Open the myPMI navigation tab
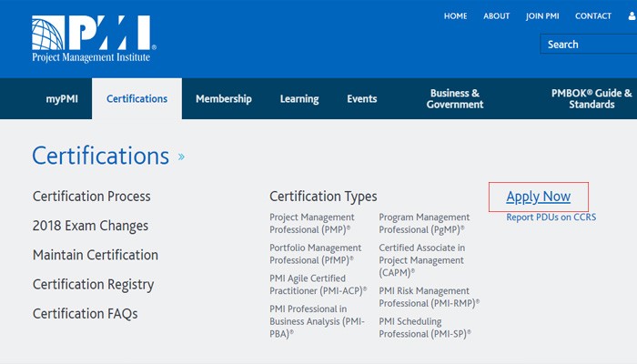 62,98
